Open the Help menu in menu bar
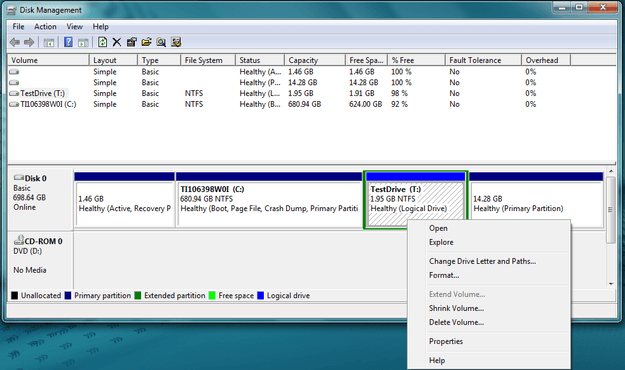The height and width of the screenshot is (370, 625). point(100,27)
